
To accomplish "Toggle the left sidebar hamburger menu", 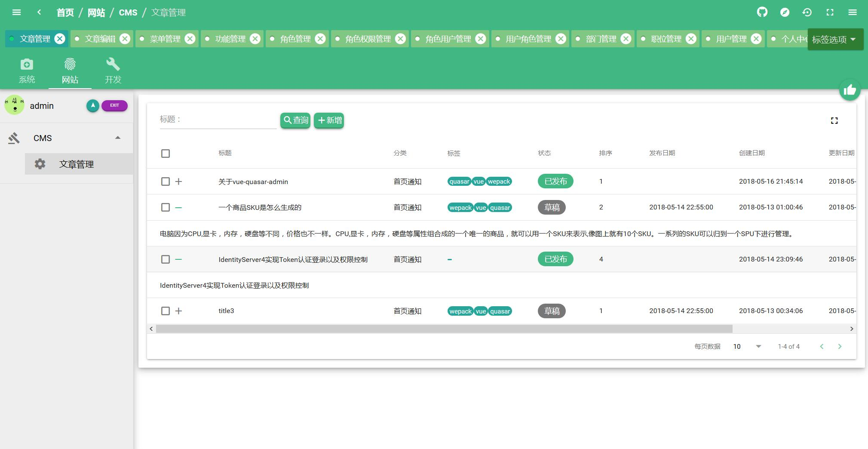I will (16, 12).
